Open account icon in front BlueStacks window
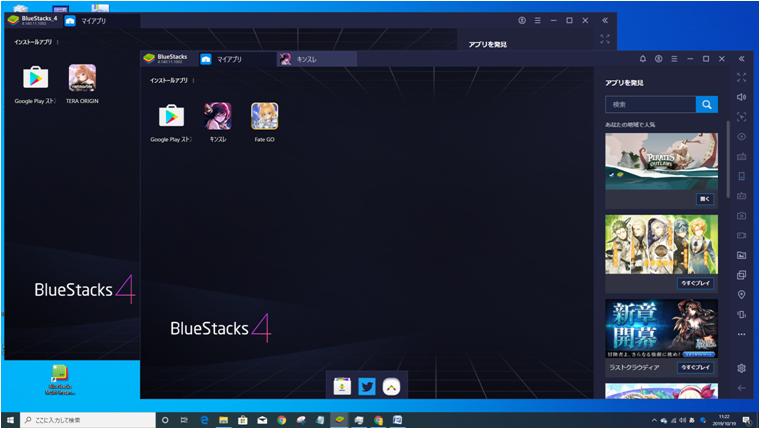The image size is (761, 430). click(x=659, y=59)
